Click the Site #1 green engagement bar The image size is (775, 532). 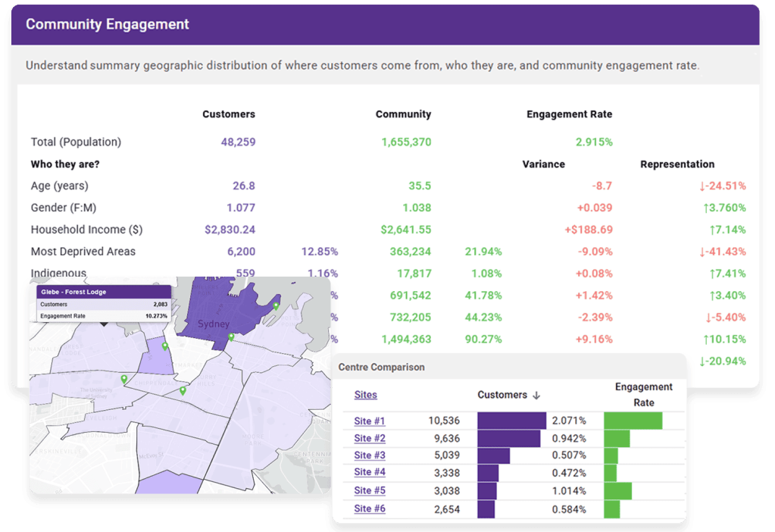(633, 421)
